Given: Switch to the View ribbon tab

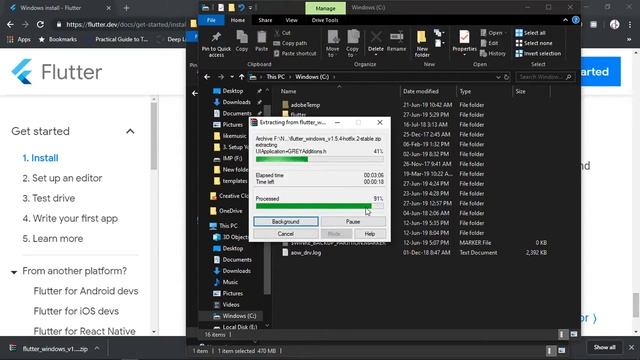Looking at the screenshot, I should (x=291, y=20).
